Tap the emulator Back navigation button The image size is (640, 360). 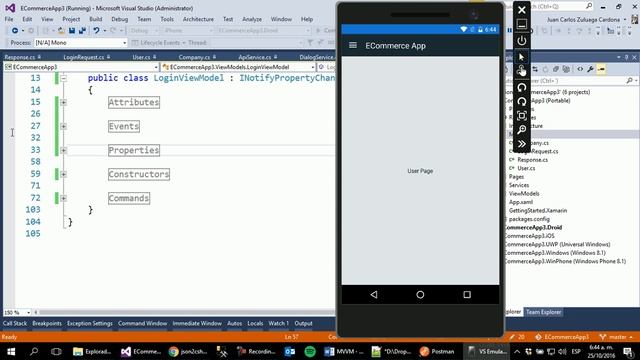point(374,294)
